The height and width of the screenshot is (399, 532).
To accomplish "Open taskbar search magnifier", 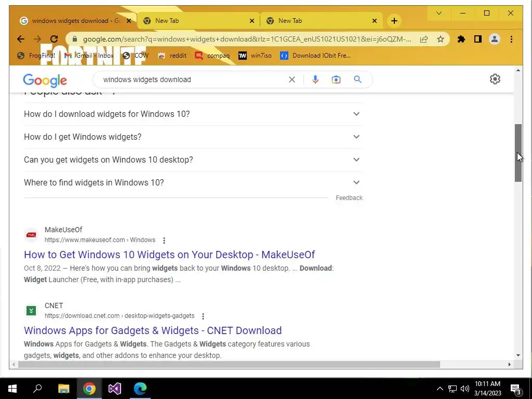I will [x=37, y=388].
